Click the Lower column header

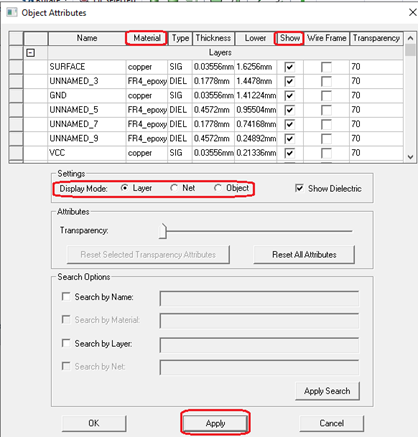click(x=255, y=38)
